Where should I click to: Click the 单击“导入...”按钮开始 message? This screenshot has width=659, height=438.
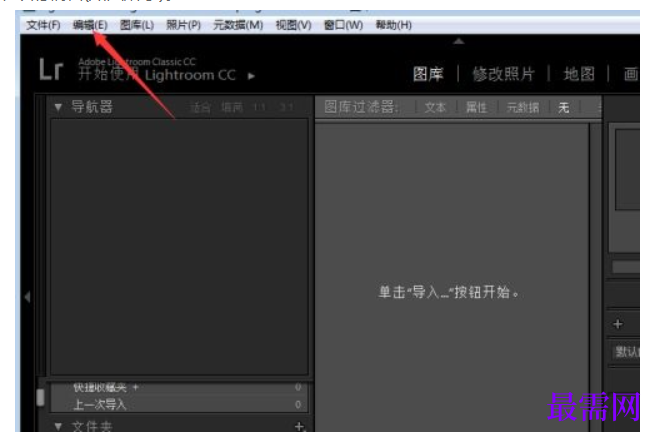448,292
